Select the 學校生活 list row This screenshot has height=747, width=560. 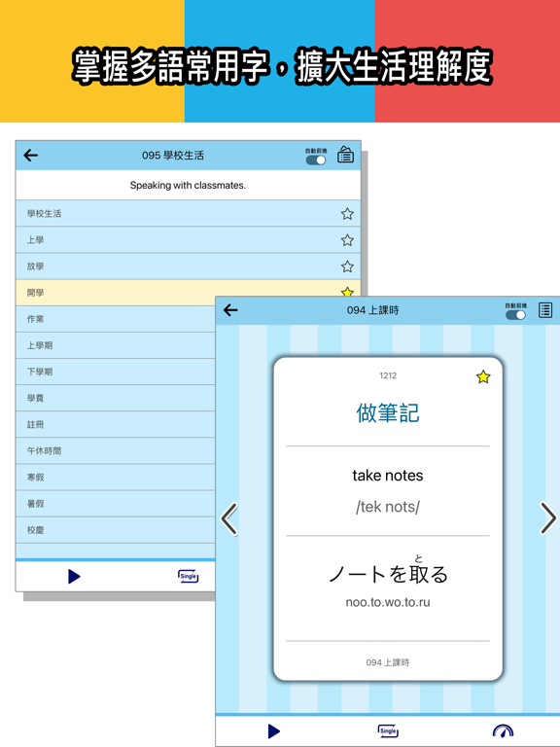[x=188, y=213]
